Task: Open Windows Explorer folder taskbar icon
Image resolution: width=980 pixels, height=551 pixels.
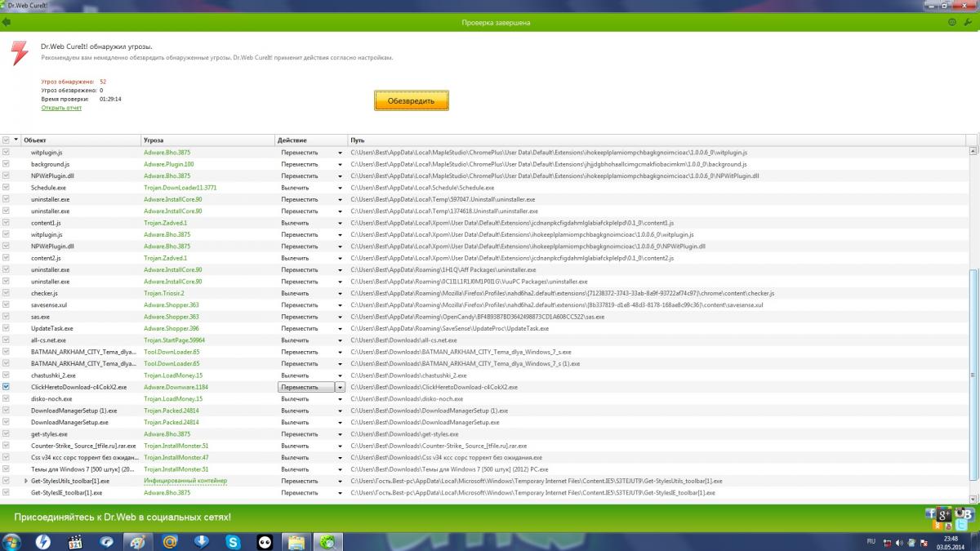Action: 296,541
